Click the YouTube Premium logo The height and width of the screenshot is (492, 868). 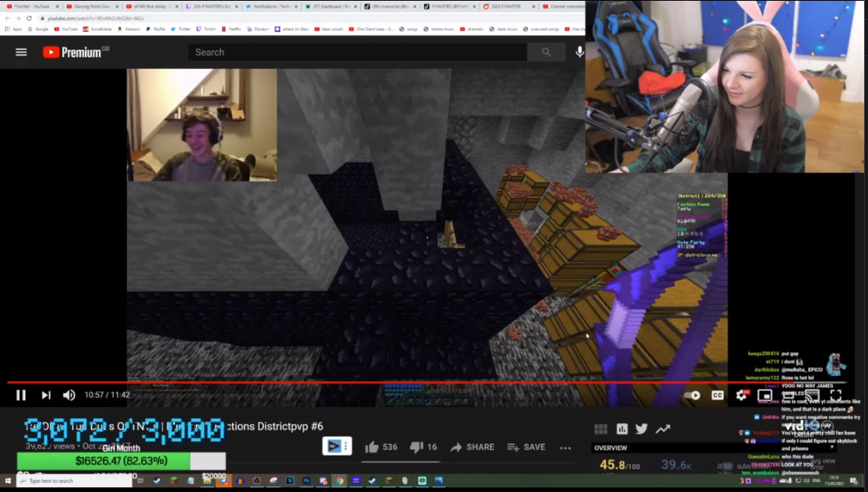coord(76,52)
